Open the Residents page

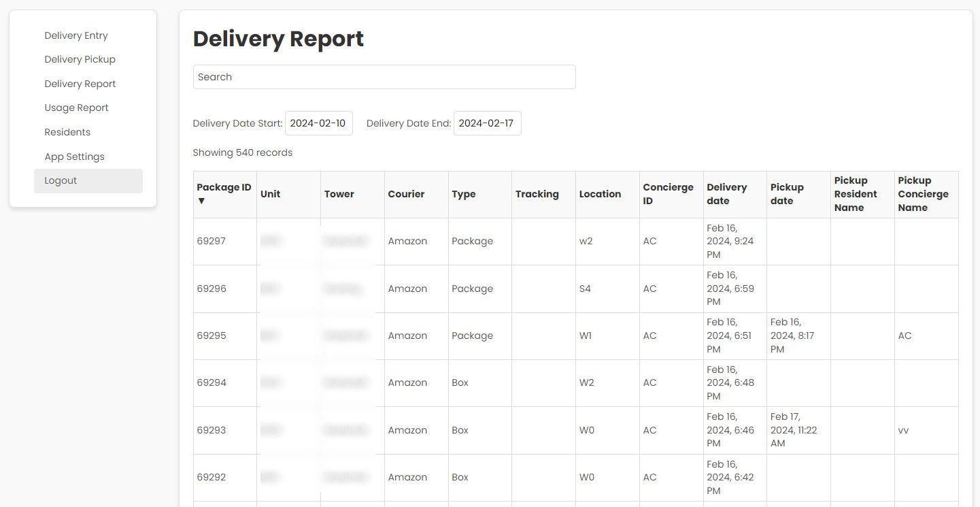tap(67, 132)
